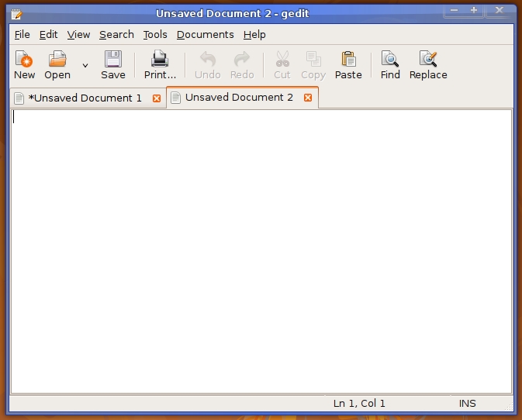This screenshot has width=522, height=420.
Task: Close the gedit window
Action: [x=500, y=11]
